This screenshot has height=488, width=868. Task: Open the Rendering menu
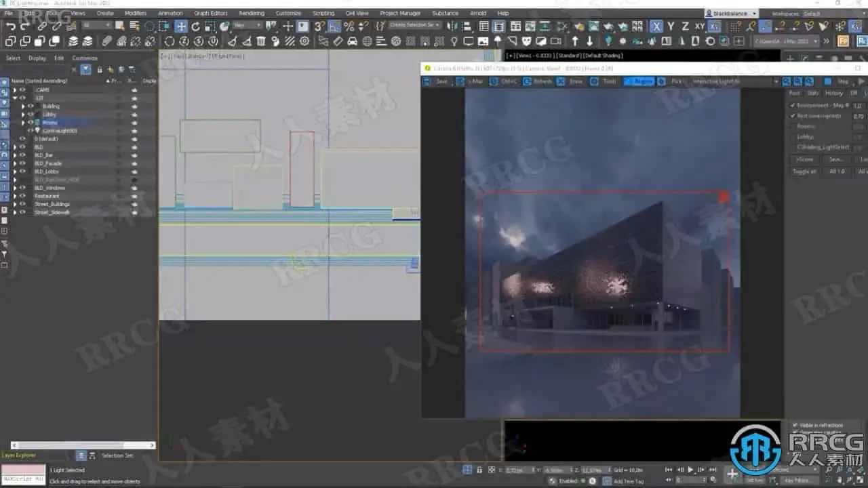pyautogui.click(x=252, y=13)
